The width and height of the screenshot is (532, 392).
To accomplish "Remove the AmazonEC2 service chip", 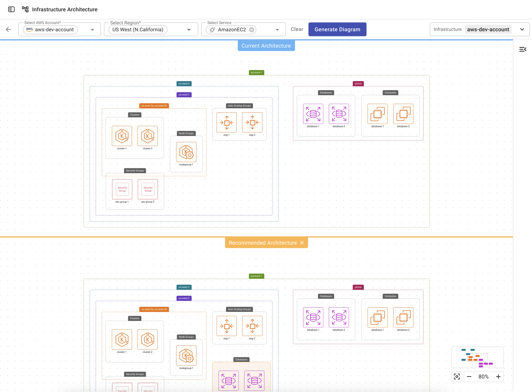I will (252, 30).
